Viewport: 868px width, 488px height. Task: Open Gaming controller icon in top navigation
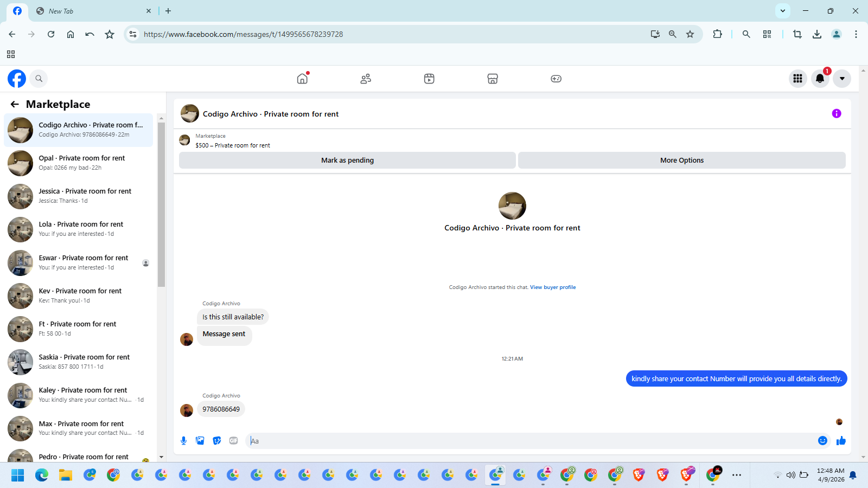click(x=556, y=79)
